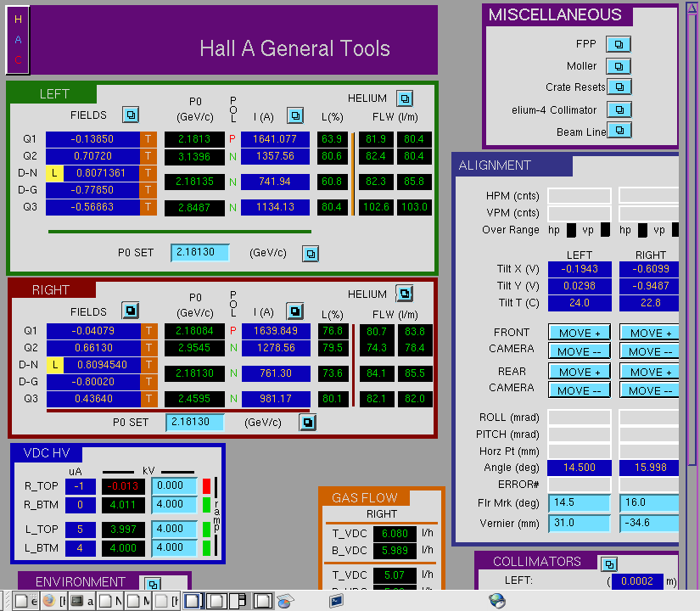
Task: Open the LEFT arm HELIUM display button
Action: 405,98
